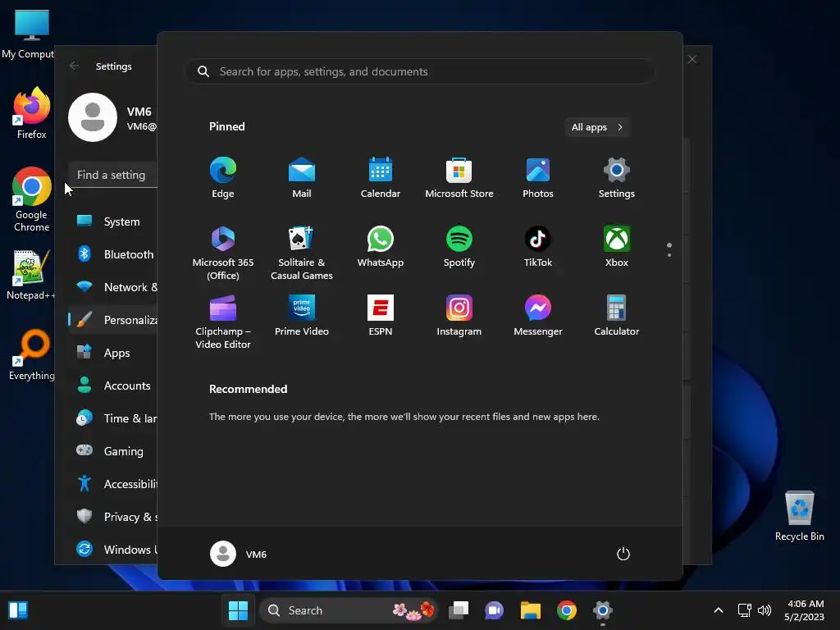Open Edge from pinned apps
The width and height of the screenshot is (840, 630).
(x=223, y=178)
